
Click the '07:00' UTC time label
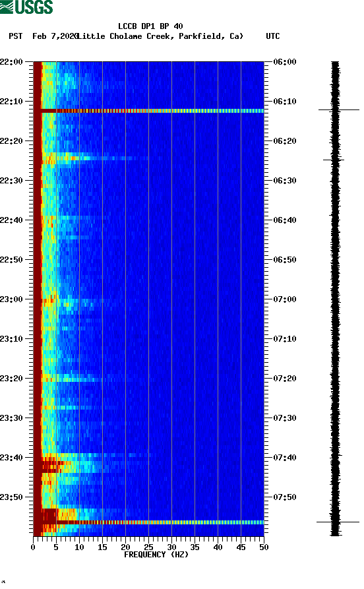285,299
